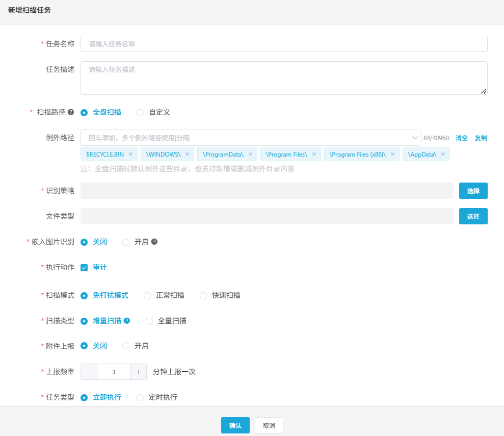Click 复制 to copy exception paths

point(481,138)
